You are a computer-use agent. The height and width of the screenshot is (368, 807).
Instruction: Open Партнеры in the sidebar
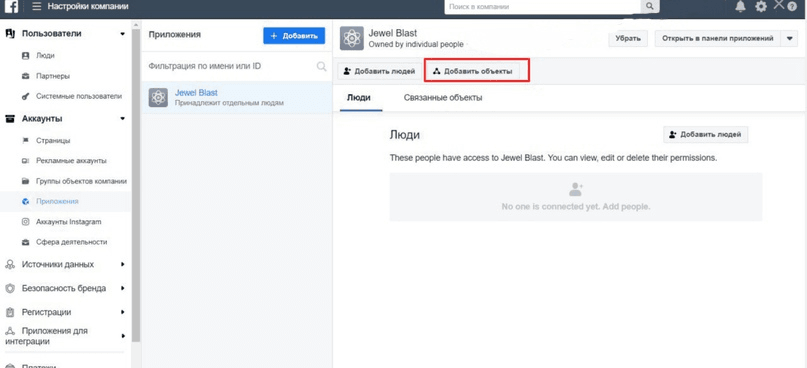click(53, 76)
